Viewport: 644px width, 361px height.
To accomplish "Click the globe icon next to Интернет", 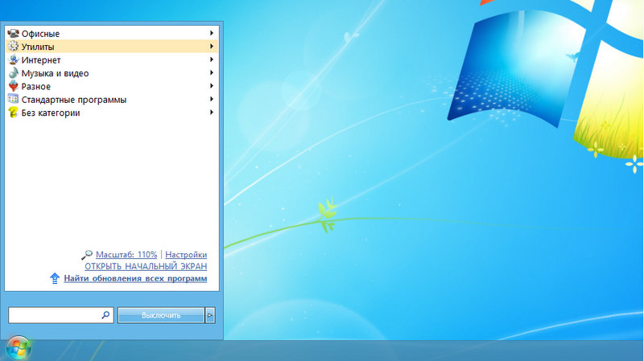I will coord(13,59).
